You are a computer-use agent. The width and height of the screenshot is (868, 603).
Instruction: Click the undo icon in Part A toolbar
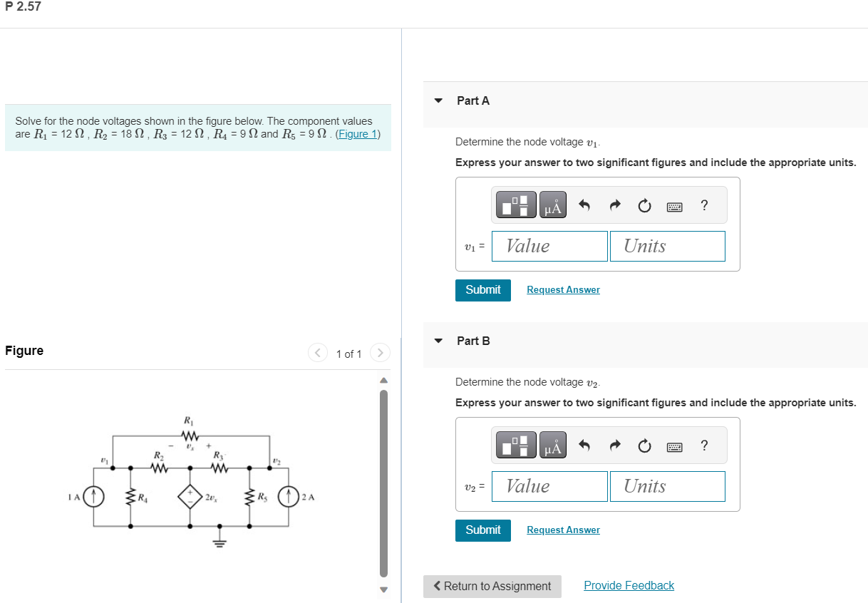coord(585,205)
